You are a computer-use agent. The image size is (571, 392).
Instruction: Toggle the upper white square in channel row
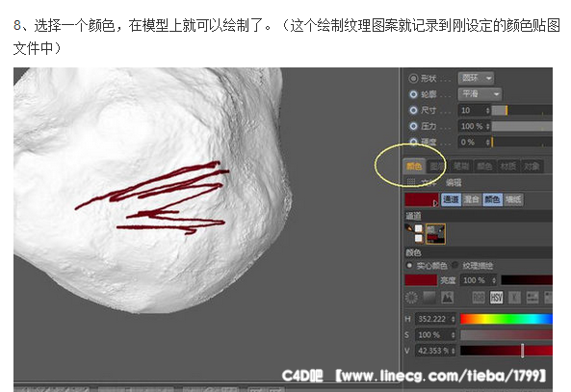419,228
